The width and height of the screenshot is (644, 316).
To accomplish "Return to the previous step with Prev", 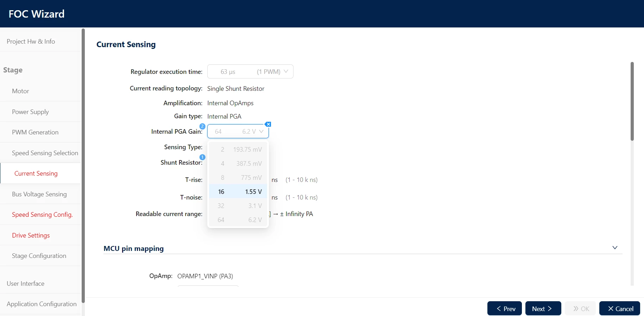I will click(505, 309).
